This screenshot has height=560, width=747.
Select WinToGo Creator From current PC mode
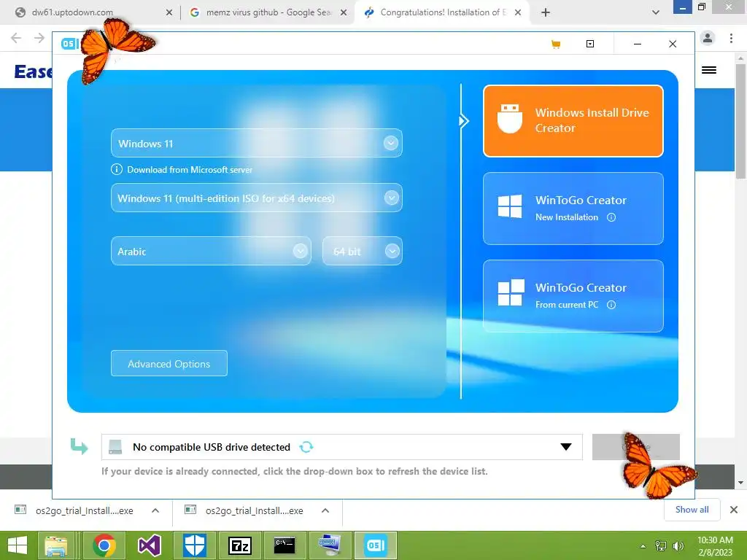coord(573,296)
